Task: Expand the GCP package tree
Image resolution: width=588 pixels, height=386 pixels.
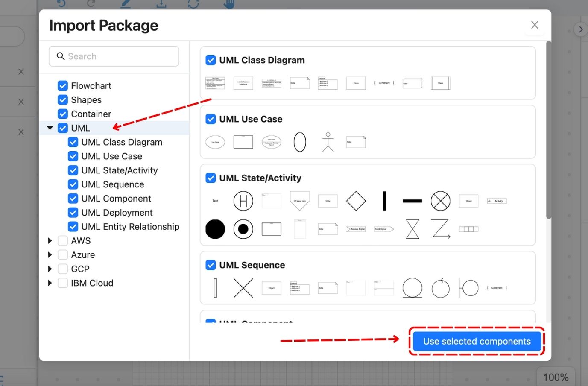Action: pos(50,269)
